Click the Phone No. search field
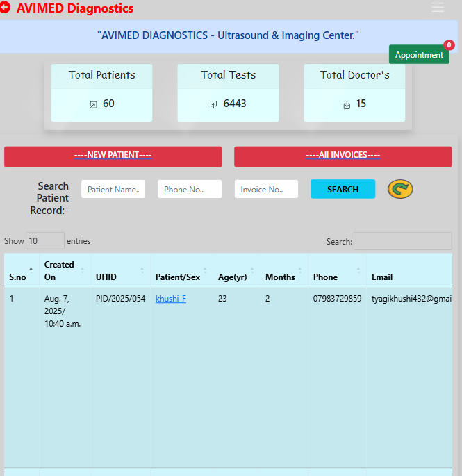The height and width of the screenshot is (476, 462). point(190,189)
